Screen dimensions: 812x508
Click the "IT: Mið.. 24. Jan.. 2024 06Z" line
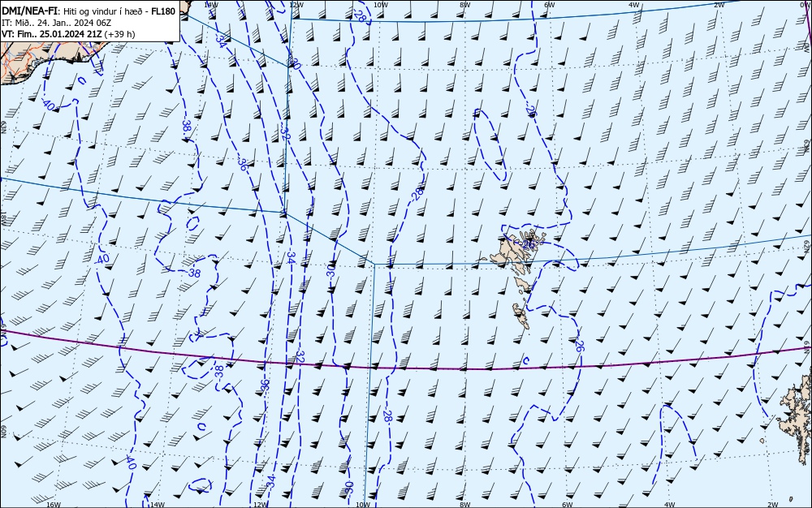click(57, 23)
